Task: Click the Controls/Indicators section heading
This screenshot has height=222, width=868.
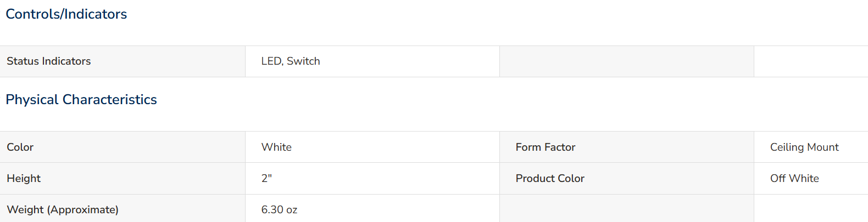Action: pos(66,14)
